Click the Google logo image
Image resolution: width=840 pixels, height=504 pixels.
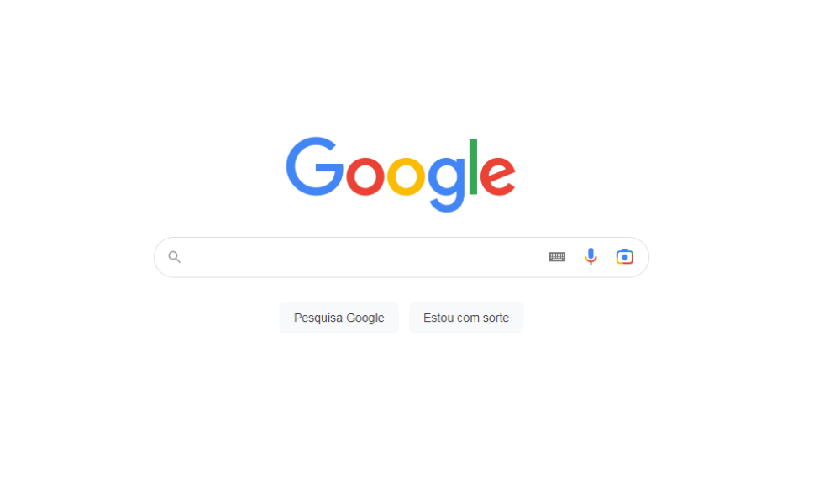click(x=401, y=175)
